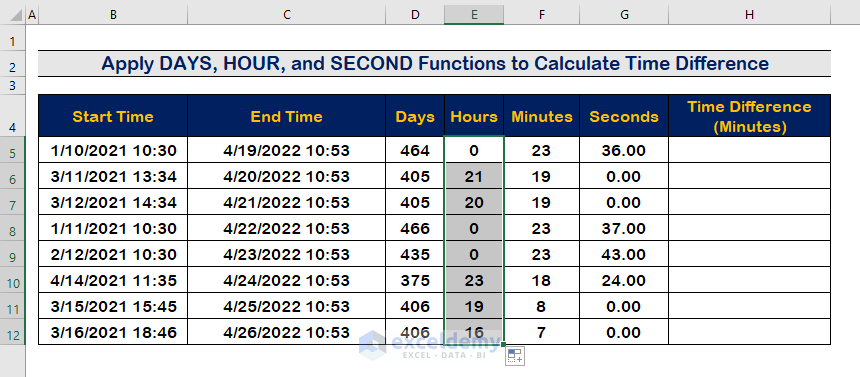Select Minutes cell showing 7

click(x=541, y=332)
